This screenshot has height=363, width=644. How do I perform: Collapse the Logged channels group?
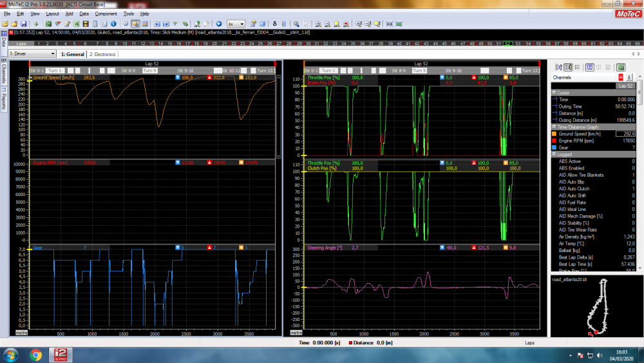pyautogui.click(x=554, y=154)
